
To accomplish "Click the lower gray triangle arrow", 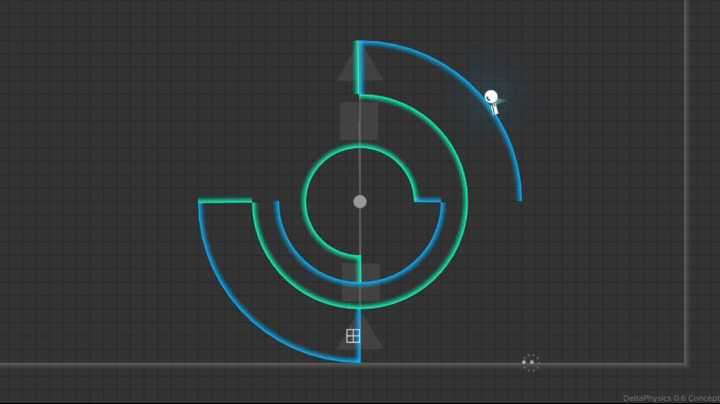I will pyautogui.click(x=360, y=330).
